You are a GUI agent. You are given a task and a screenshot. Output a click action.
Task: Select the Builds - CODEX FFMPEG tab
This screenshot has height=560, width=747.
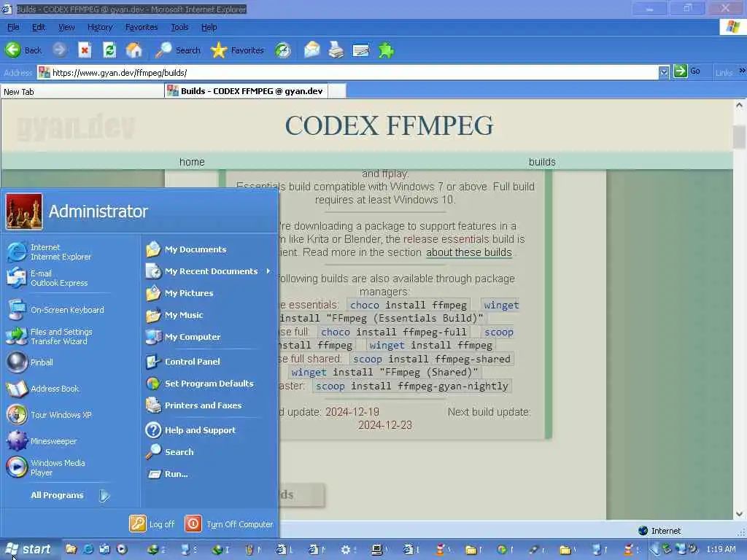246,91
